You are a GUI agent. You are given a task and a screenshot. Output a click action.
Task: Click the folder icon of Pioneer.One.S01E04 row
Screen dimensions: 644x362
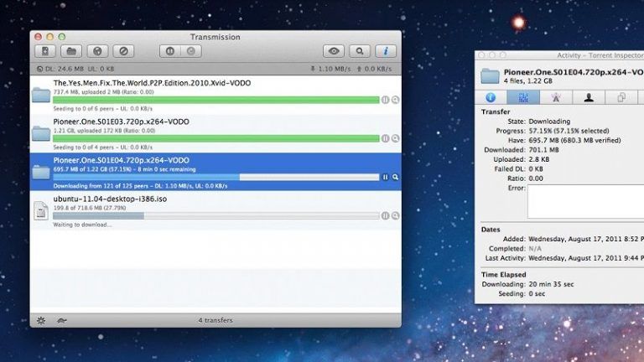coord(41,172)
